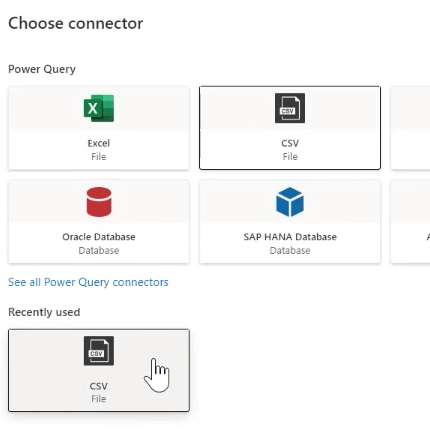The width and height of the screenshot is (430, 447).
Task: Click the 'File' subtitle in Recently used CSV card
Action: click(99, 399)
